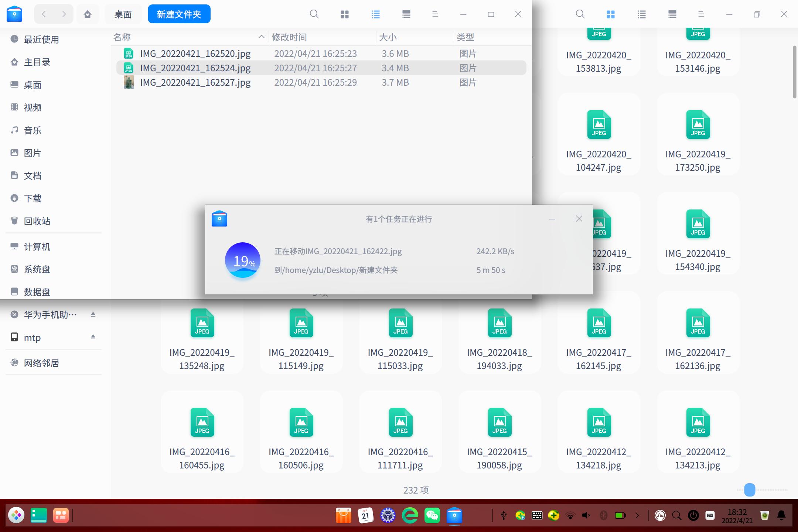This screenshot has width=798, height=532.
Task: Eject the mtp device
Action: coord(93,337)
